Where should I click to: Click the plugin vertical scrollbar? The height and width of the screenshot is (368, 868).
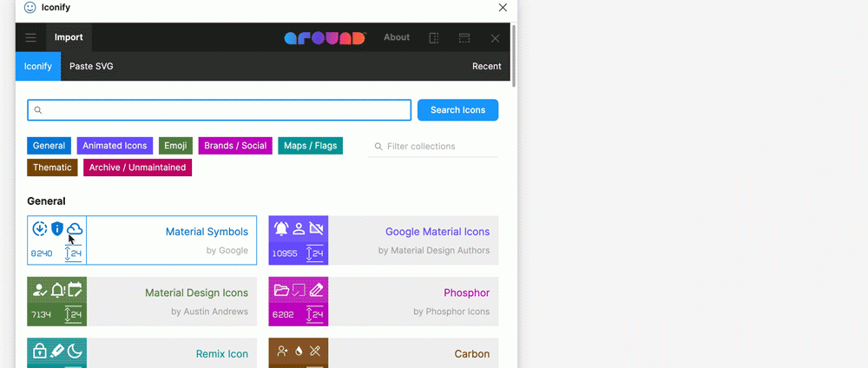[514, 56]
